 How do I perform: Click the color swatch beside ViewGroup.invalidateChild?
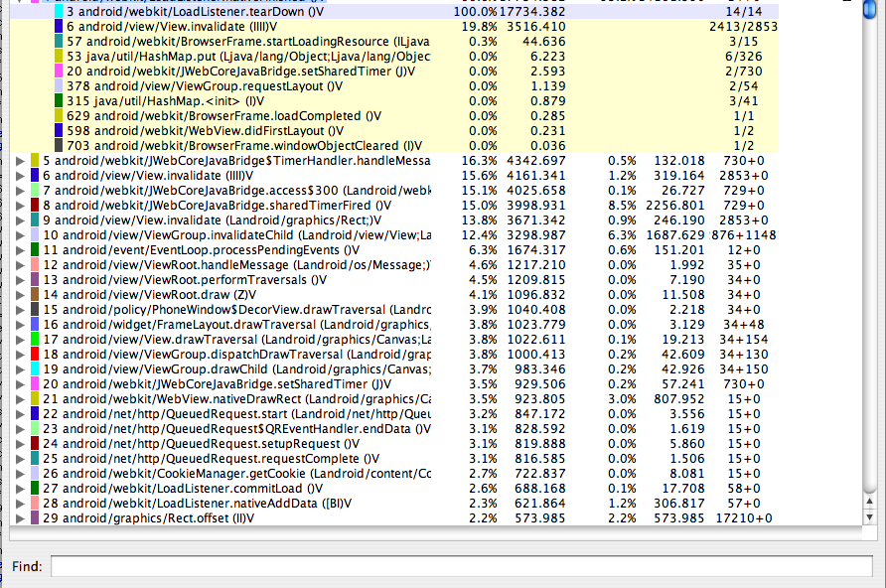[35, 234]
